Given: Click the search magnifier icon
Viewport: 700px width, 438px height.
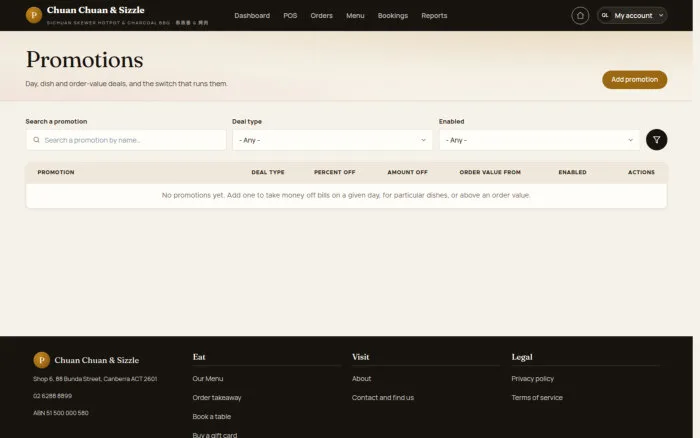Looking at the screenshot, I should pyautogui.click(x=36, y=140).
